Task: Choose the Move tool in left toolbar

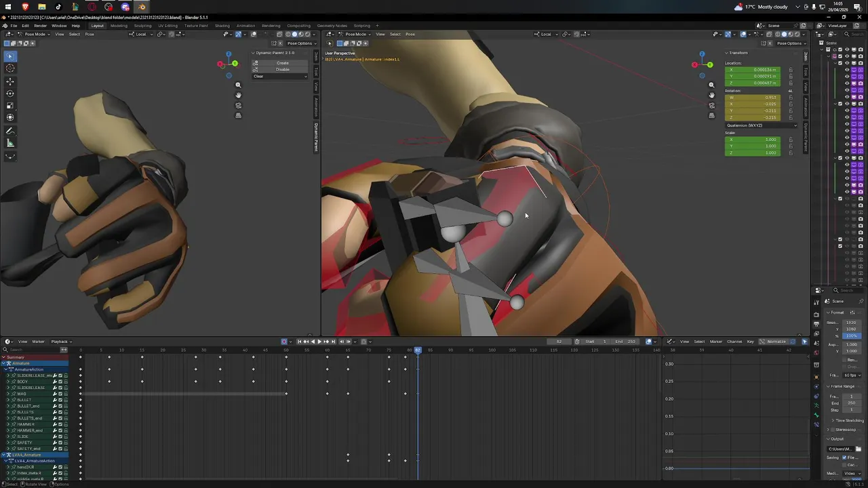Action: [x=10, y=81]
